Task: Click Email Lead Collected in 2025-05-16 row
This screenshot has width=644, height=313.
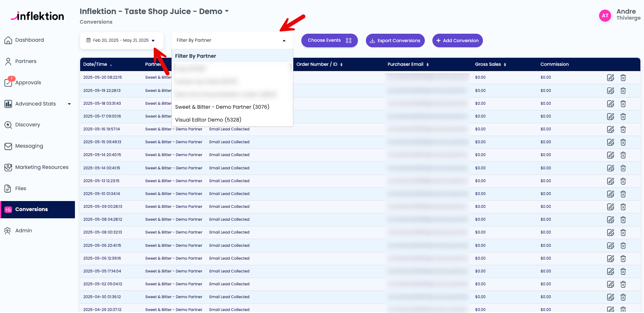Action: pyautogui.click(x=229, y=129)
